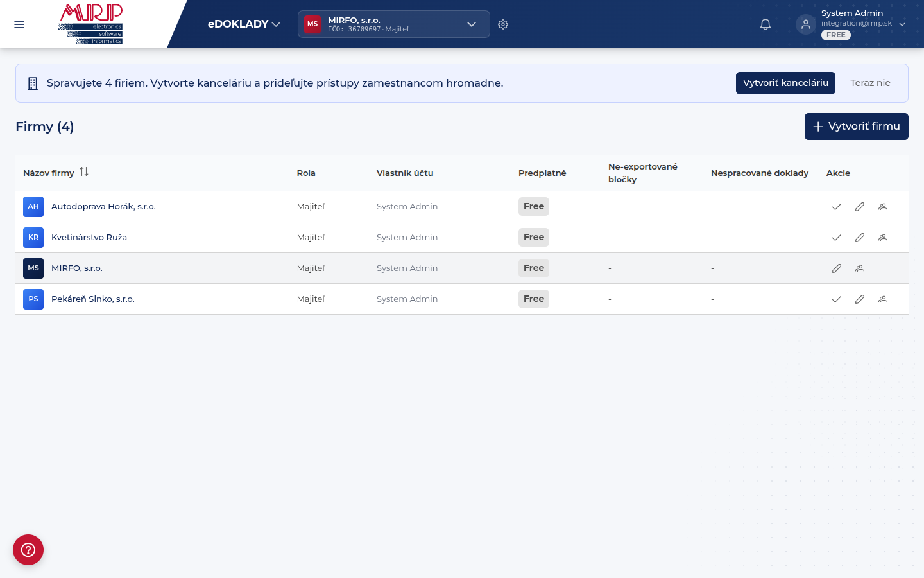Click the Názov firmy column header
This screenshot has height=578, width=924.
coord(49,173)
